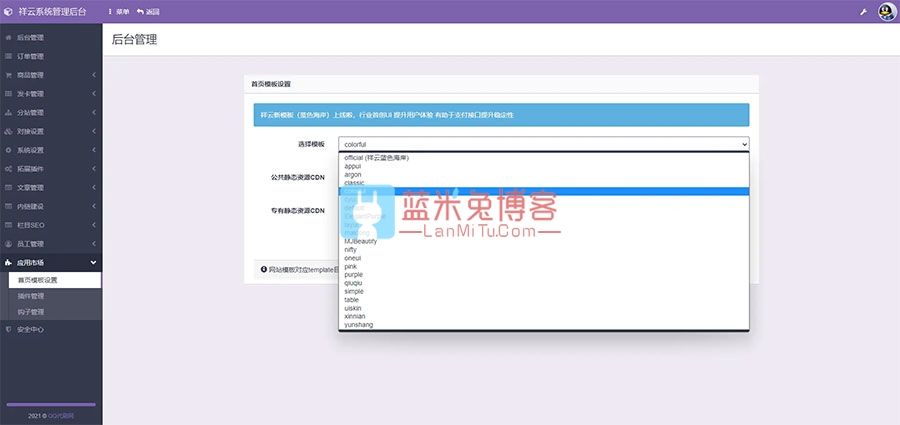The image size is (900, 425).
Task: Select 首页模板设置 in the sidebar submenu
Action: tap(55, 280)
